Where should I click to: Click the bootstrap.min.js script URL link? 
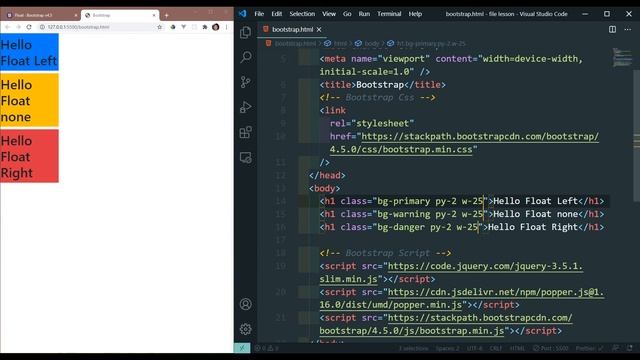click(x=446, y=324)
